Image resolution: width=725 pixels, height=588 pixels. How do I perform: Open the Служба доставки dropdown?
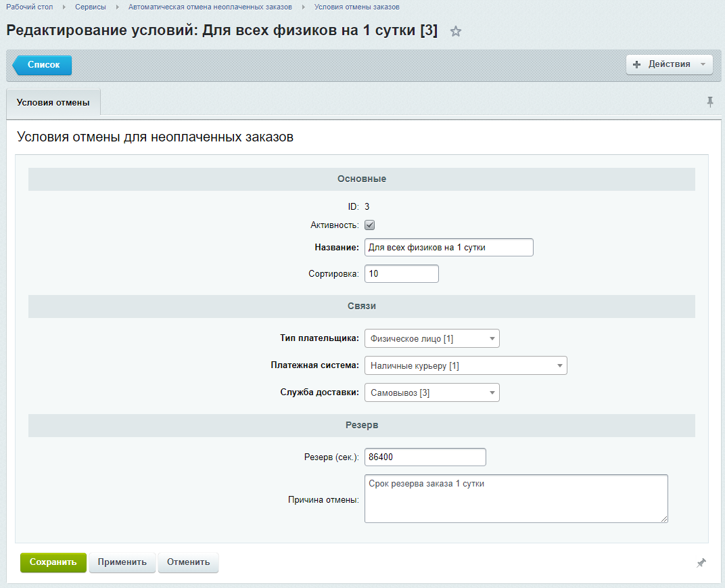point(431,392)
